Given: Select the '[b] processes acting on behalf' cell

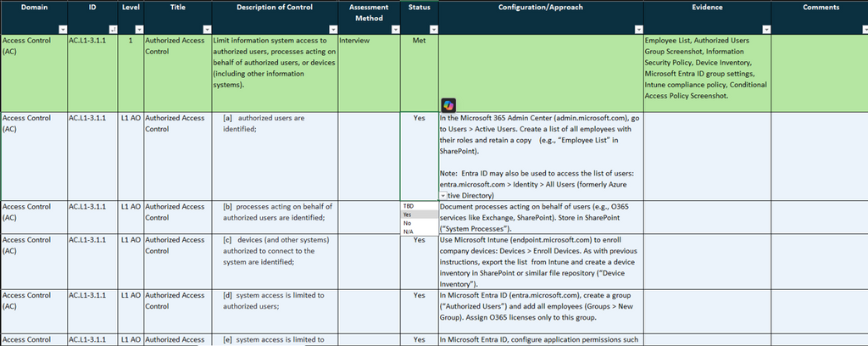Looking at the screenshot, I should [275, 217].
